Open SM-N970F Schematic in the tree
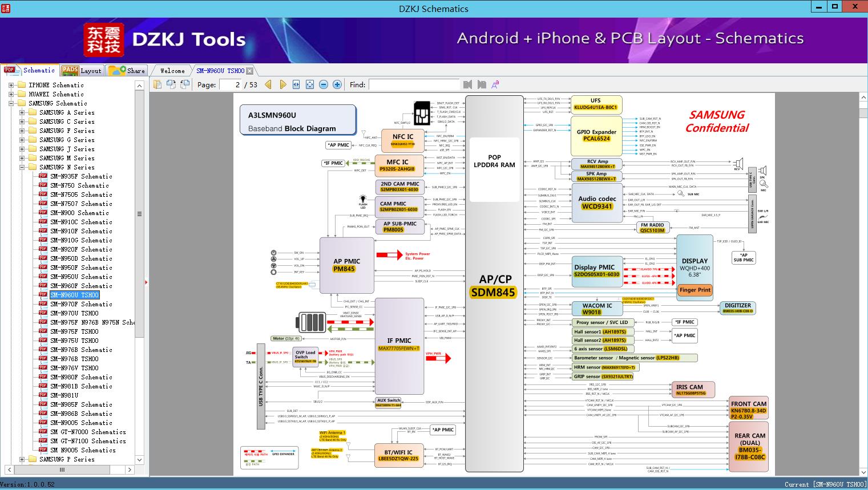This screenshot has width=868, height=490. [x=81, y=304]
